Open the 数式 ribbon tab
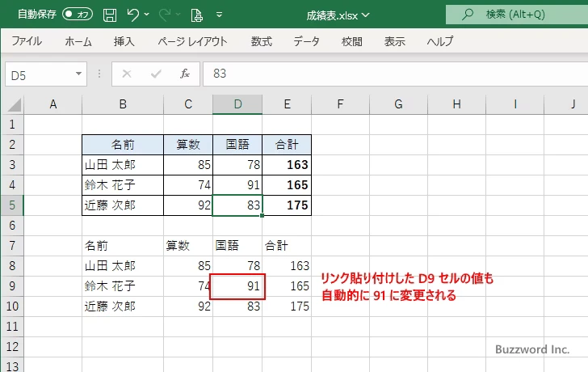Screen dimensions: 588x372 (x=262, y=41)
